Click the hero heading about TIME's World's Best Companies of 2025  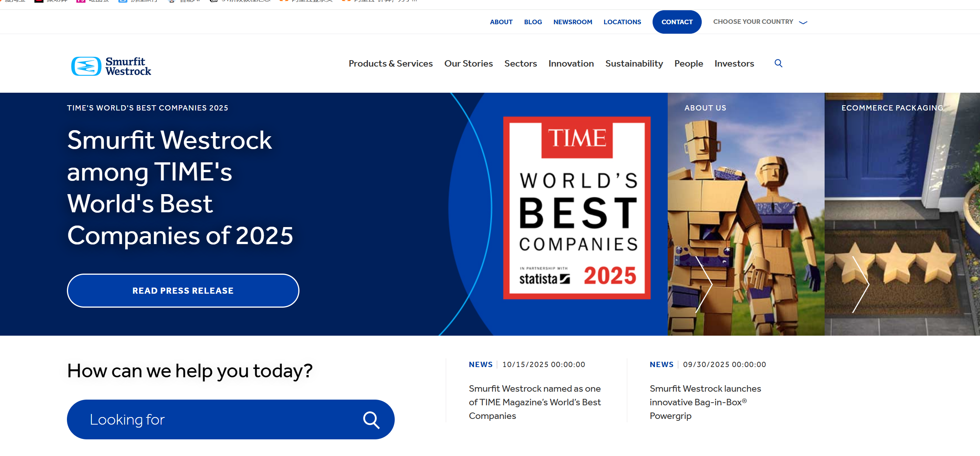(x=180, y=188)
